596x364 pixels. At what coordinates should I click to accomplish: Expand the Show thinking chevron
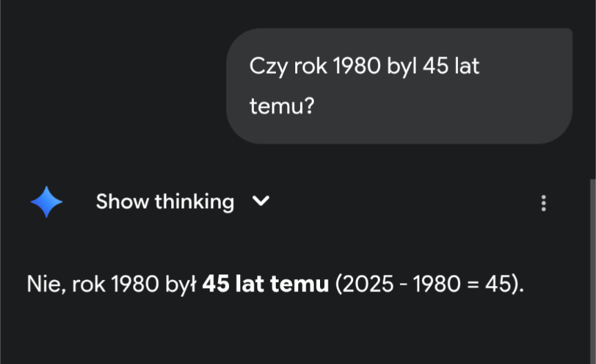261,201
